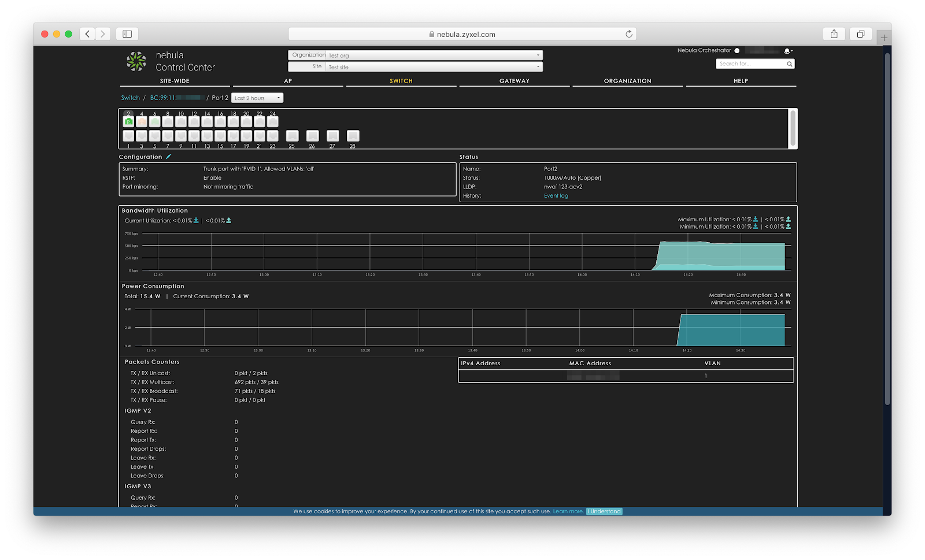Click the port panel vertical scrollbar
The image size is (925, 560).
(793, 128)
